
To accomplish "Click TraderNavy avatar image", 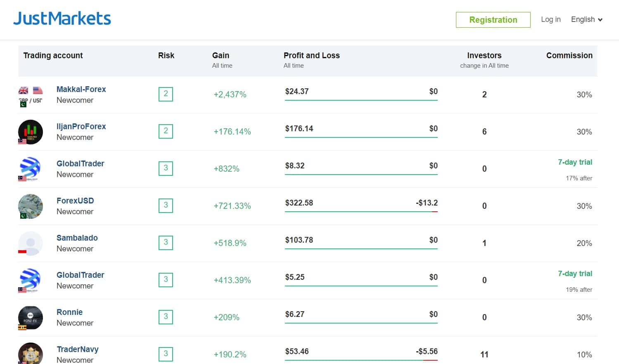I will click(31, 353).
